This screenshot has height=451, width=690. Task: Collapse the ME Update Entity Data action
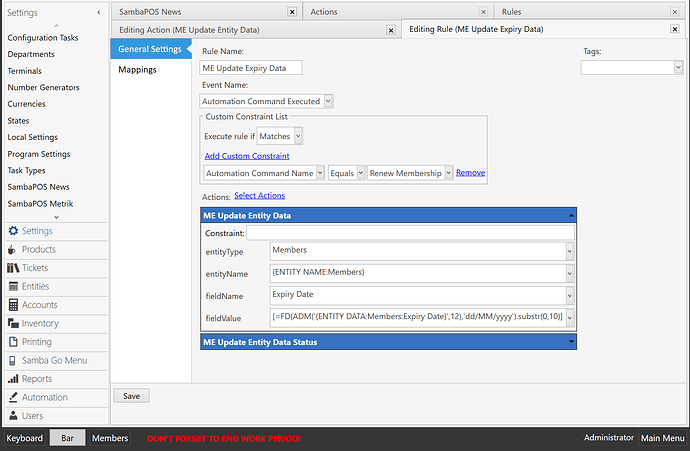(571, 216)
